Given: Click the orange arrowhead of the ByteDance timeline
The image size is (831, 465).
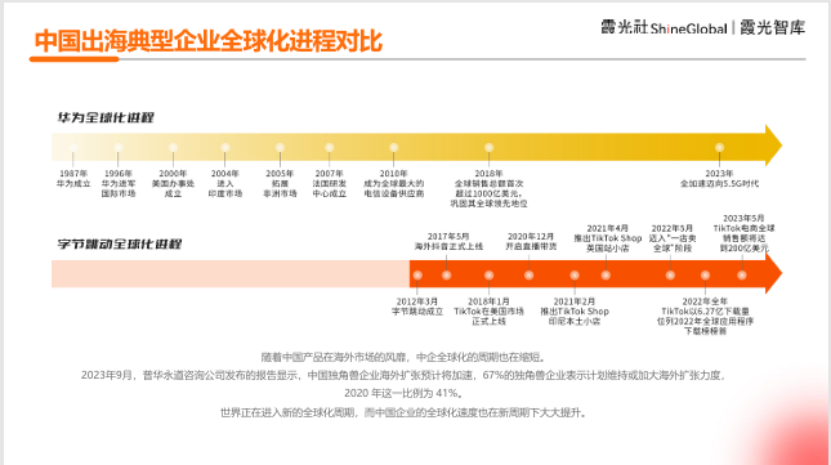Looking at the screenshot, I should coord(774,274).
